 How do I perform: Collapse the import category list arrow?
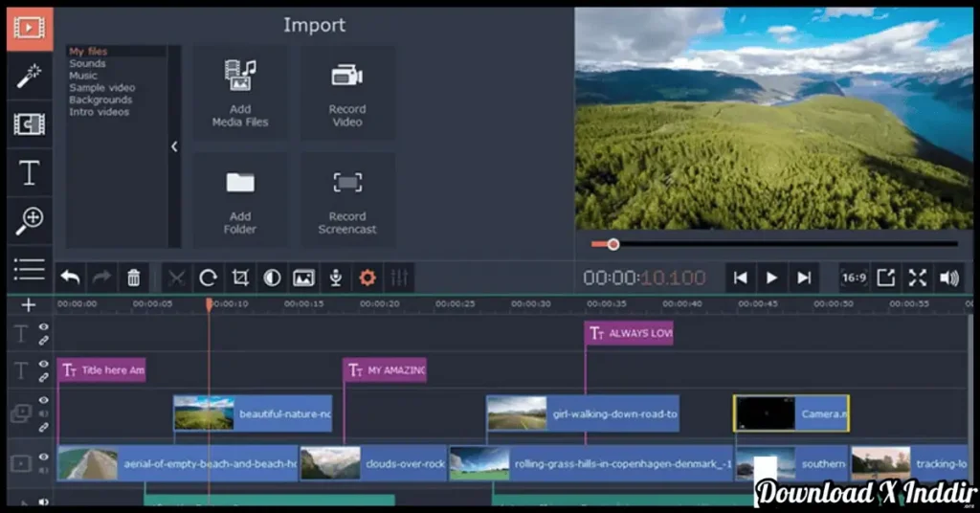tap(174, 146)
